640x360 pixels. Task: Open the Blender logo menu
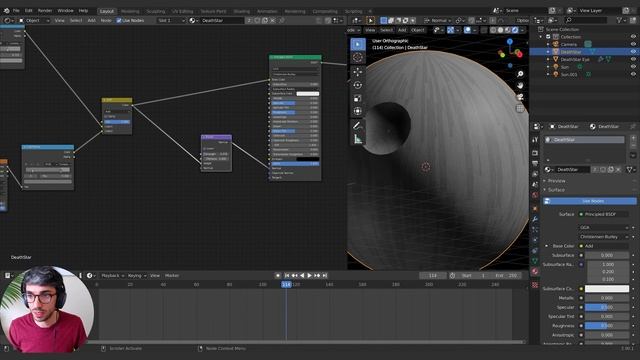pos(6,11)
